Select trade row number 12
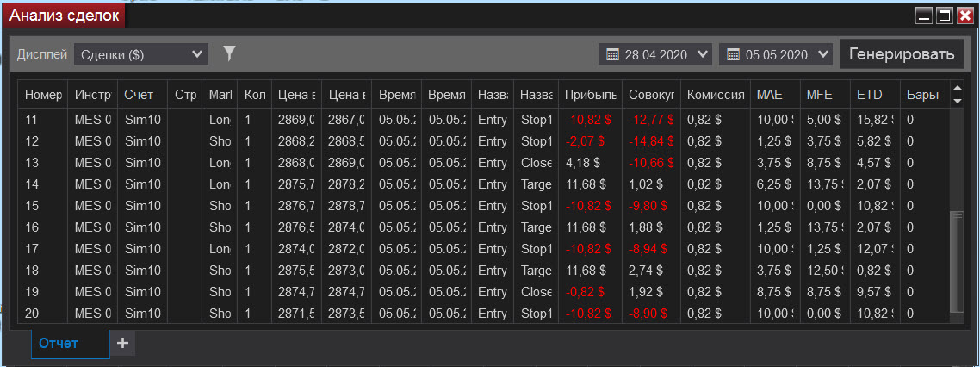This screenshot has height=367, width=980. click(484, 140)
